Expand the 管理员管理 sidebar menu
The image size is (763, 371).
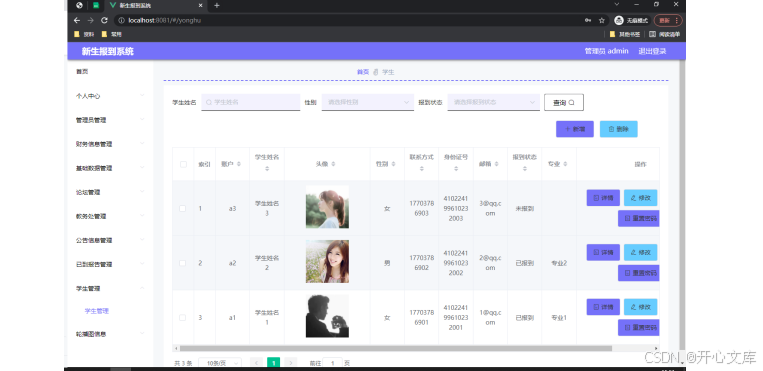coord(110,120)
